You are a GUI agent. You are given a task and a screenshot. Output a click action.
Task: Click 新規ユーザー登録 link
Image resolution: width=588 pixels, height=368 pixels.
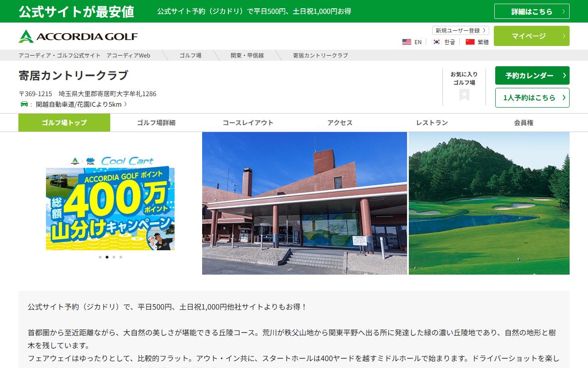(x=461, y=30)
